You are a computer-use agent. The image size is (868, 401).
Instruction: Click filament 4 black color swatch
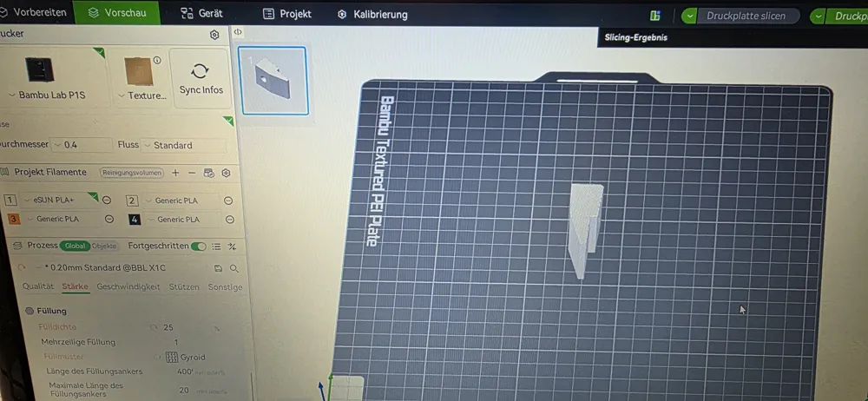[x=135, y=220]
